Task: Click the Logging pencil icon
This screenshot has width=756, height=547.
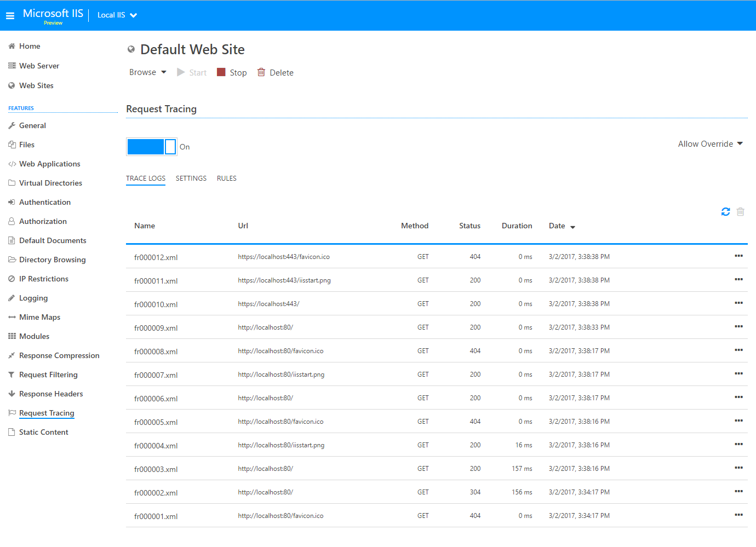Action: coord(12,298)
